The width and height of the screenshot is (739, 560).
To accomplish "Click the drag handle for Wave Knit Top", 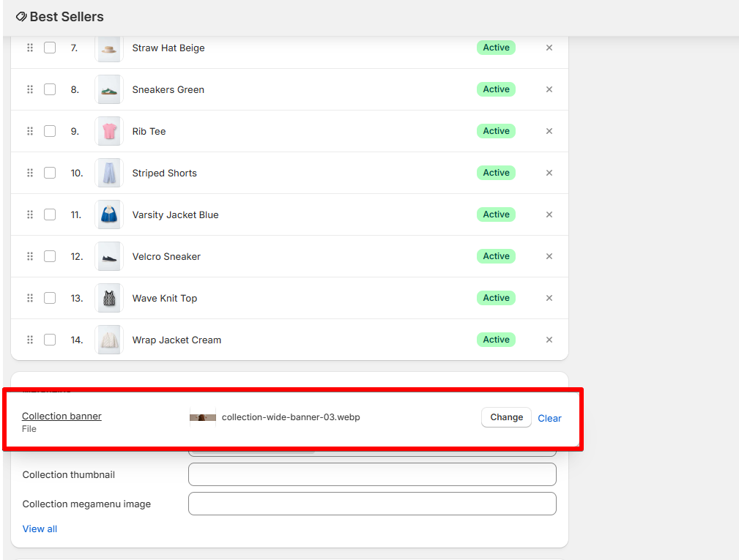I will coord(30,298).
